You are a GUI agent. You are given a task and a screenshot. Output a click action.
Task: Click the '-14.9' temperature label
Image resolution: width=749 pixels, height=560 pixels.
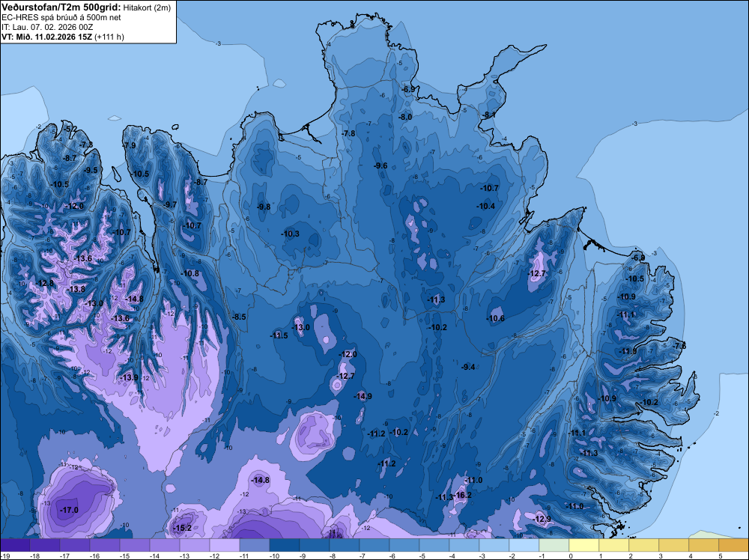[x=363, y=396]
